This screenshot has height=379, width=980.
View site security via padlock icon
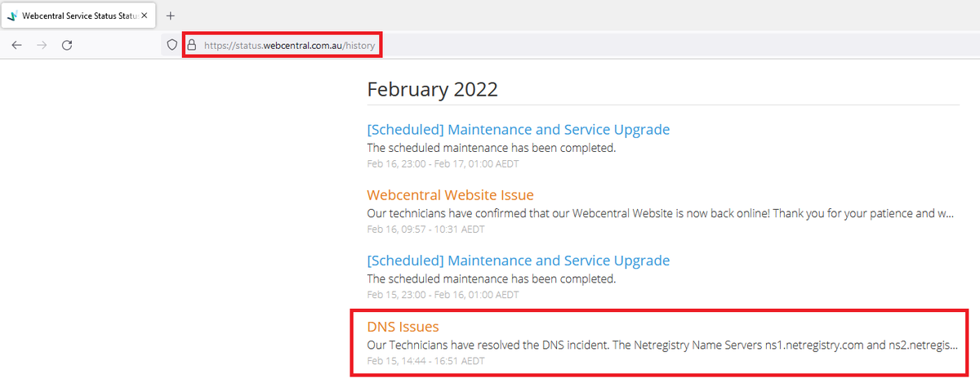pyautogui.click(x=192, y=45)
